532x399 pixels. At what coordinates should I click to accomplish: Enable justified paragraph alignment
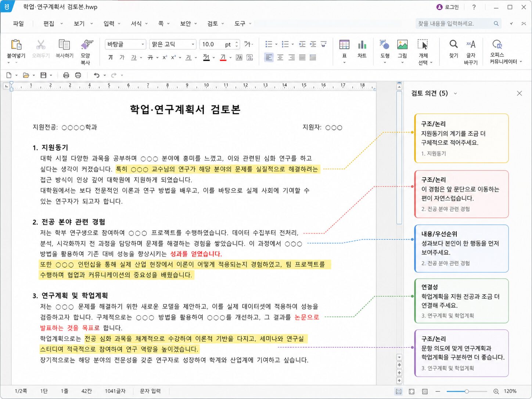302,57
